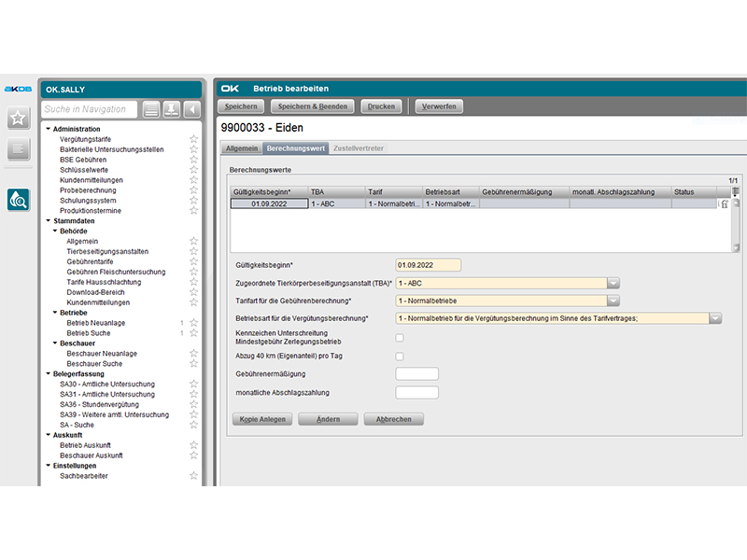Open the Tierkörperbeseitigungsanstalt (TBA) dropdown

pos(613,283)
